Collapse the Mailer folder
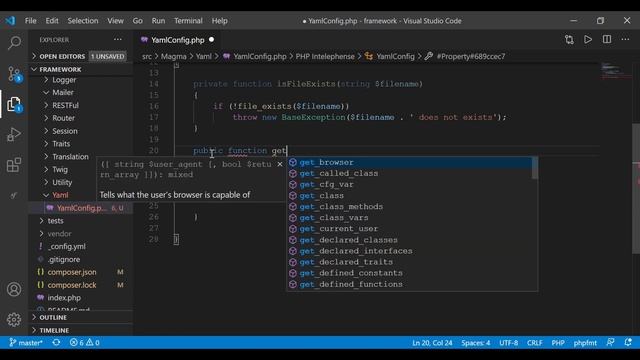640x360 pixels. coord(62,93)
